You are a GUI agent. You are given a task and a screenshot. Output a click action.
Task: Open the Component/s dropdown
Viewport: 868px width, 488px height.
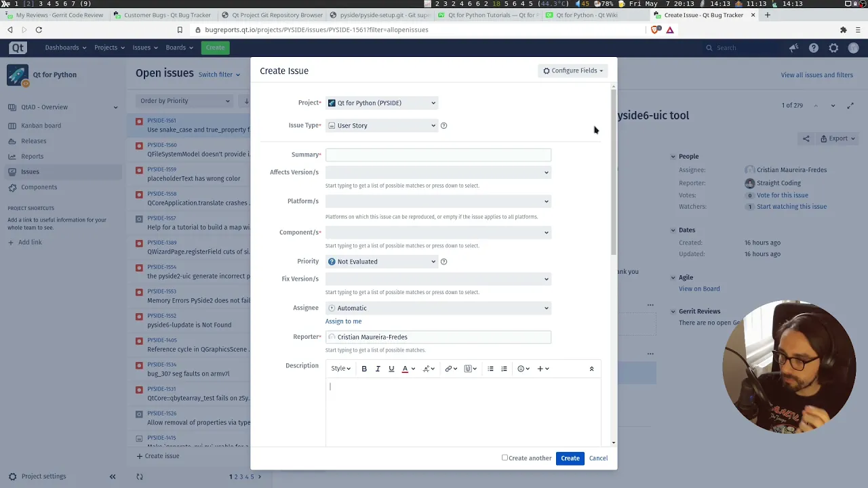pos(438,232)
